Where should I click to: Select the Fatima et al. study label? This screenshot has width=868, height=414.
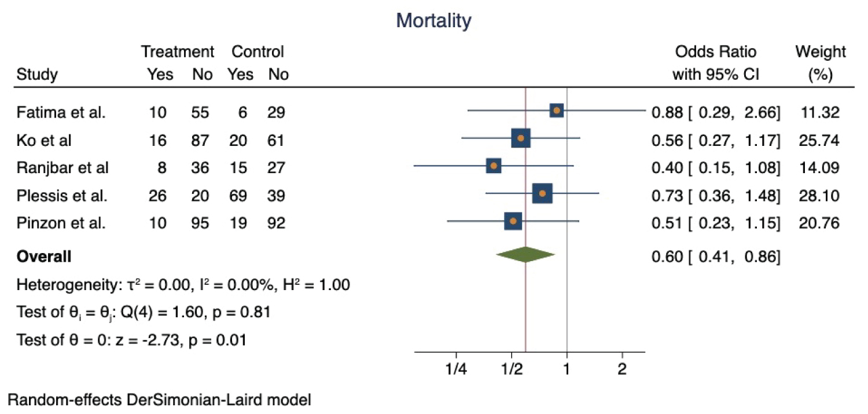pos(61,112)
